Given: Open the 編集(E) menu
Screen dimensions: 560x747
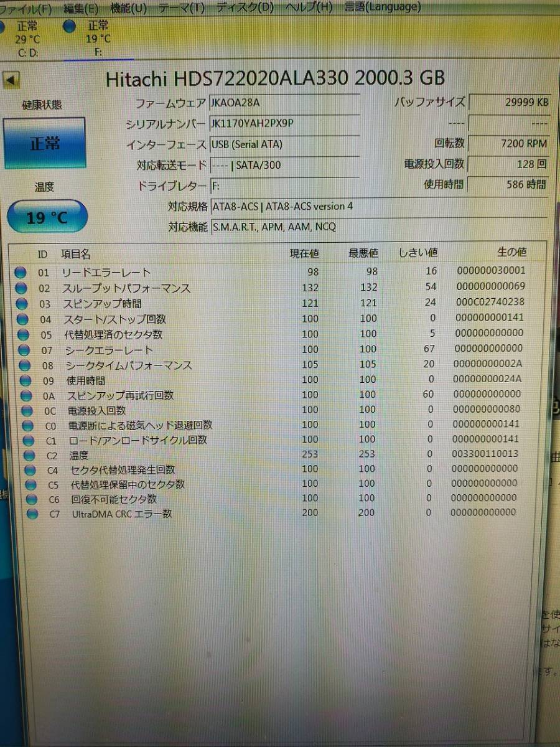Looking at the screenshot, I should [82, 8].
